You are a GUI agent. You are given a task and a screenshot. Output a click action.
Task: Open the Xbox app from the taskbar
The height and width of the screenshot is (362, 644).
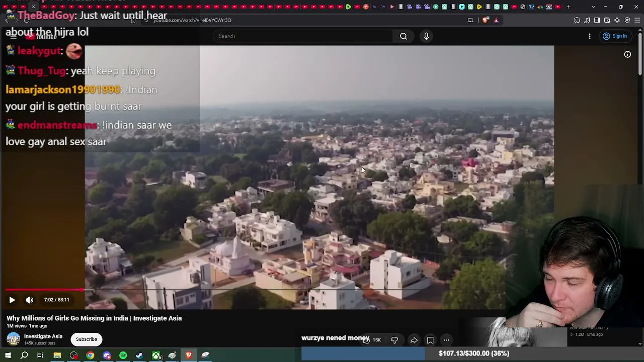pos(156,355)
